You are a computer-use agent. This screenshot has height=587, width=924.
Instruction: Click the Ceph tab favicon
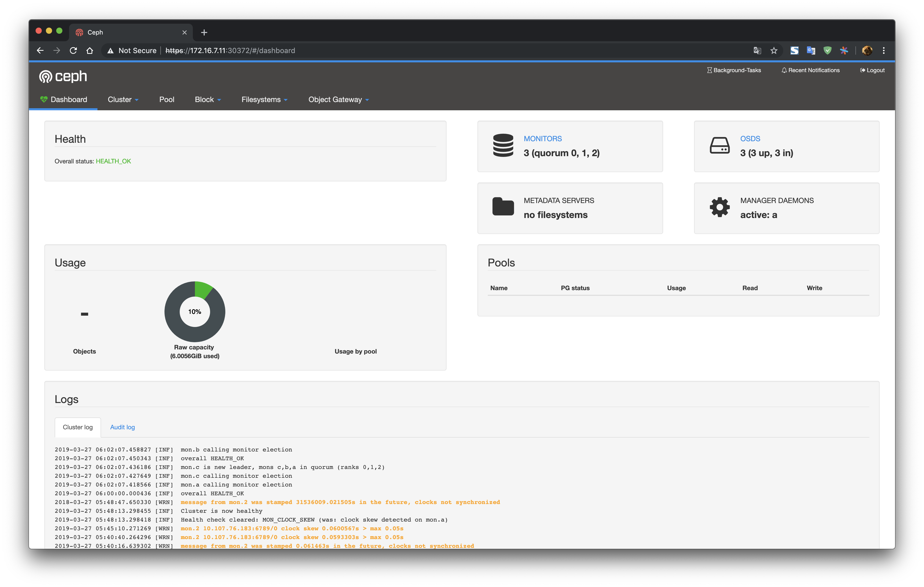point(79,32)
